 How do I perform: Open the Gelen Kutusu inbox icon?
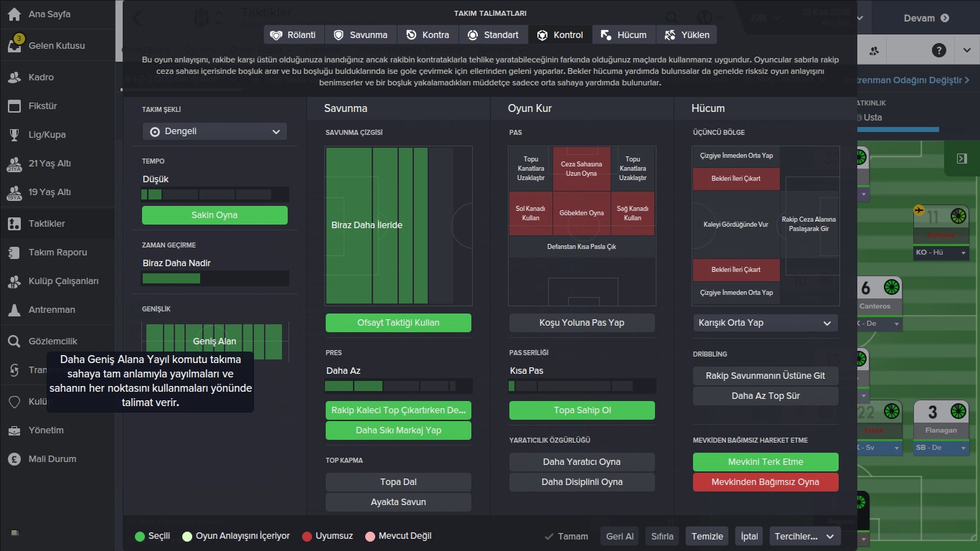[x=14, y=44]
